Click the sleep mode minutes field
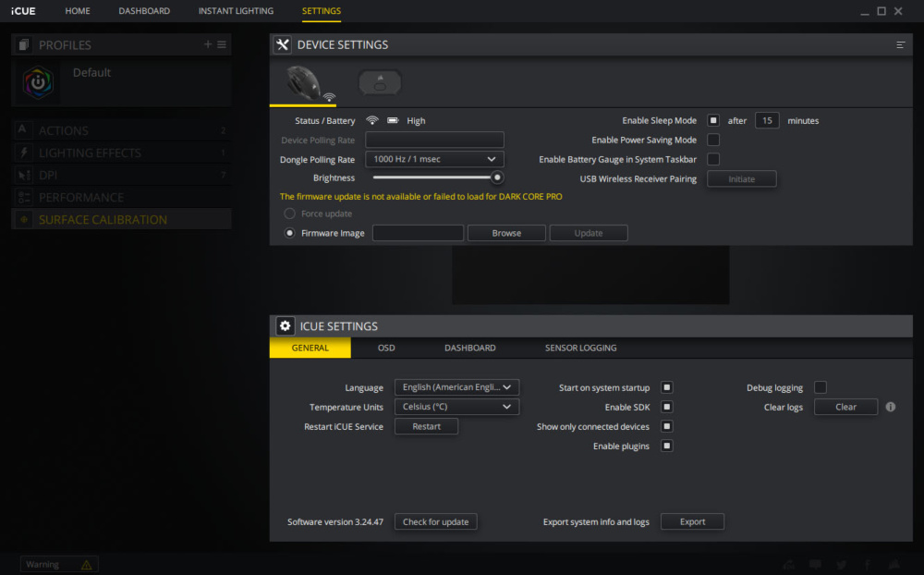This screenshot has height=575, width=924. [x=767, y=120]
